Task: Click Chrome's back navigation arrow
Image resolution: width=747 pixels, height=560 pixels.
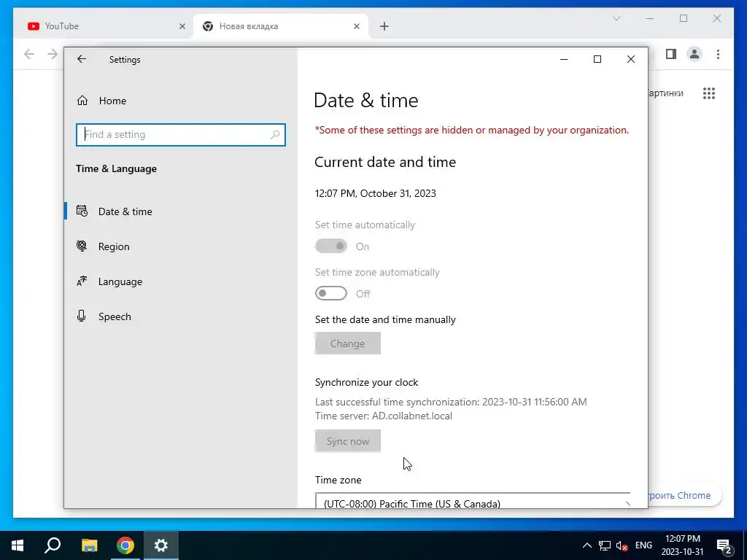Action: coord(29,54)
